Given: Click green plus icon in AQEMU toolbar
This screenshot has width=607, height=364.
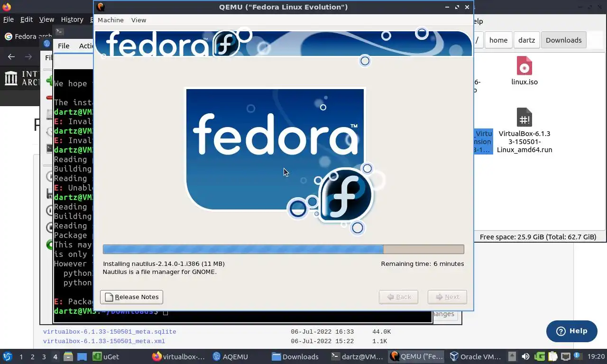Looking at the screenshot, I should point(49,81).
